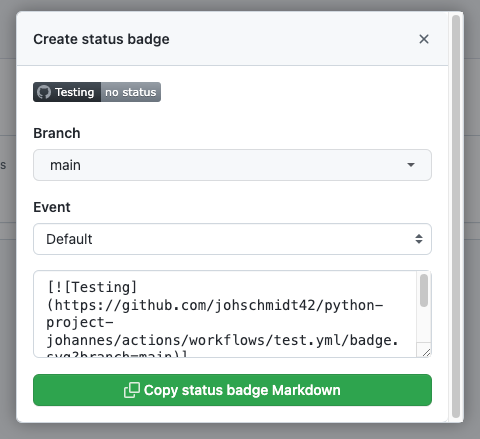Open the Event select showing Default

point(232,239)
